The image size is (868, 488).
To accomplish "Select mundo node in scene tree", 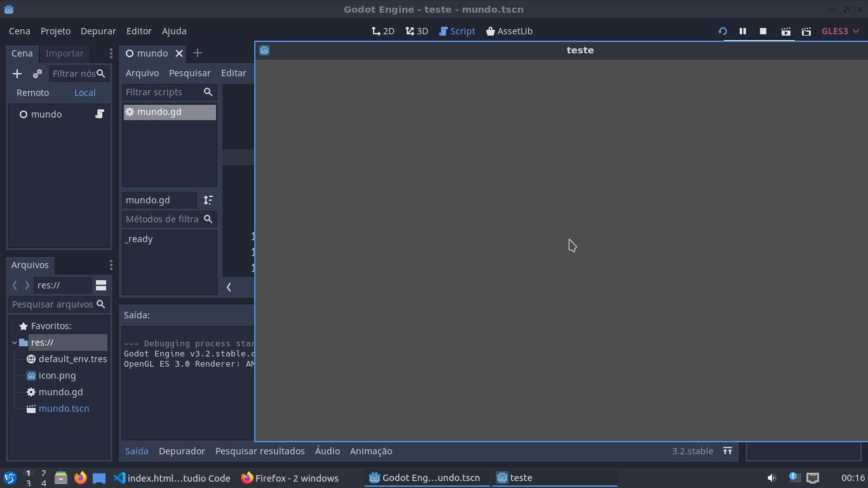I will coord(46,114).
